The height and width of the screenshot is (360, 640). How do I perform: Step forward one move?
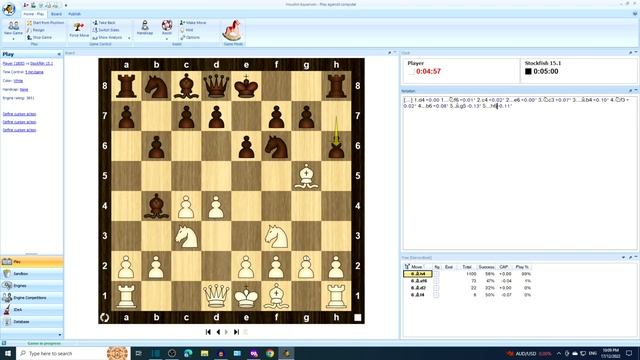227,332
